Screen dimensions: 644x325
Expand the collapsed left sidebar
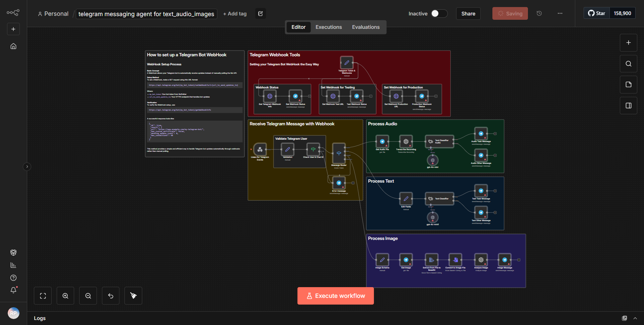27,167
